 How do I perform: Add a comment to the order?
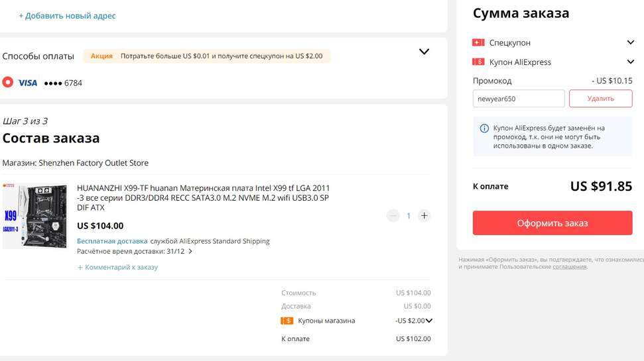coord(118,268)
